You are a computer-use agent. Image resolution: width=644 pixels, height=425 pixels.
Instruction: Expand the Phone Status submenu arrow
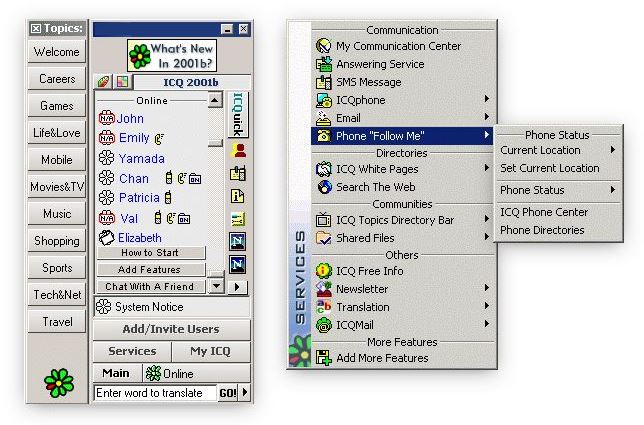point(613,189)
